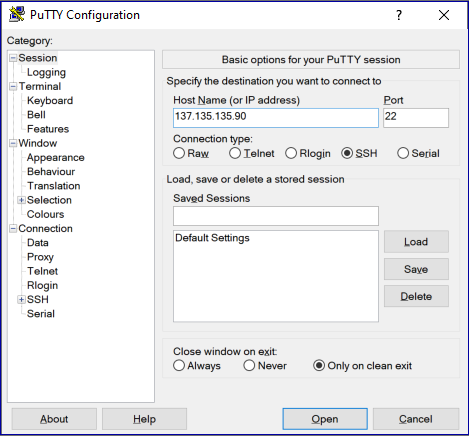
Task: Collapse the Terminal tree node
Action: coord(13,87)
